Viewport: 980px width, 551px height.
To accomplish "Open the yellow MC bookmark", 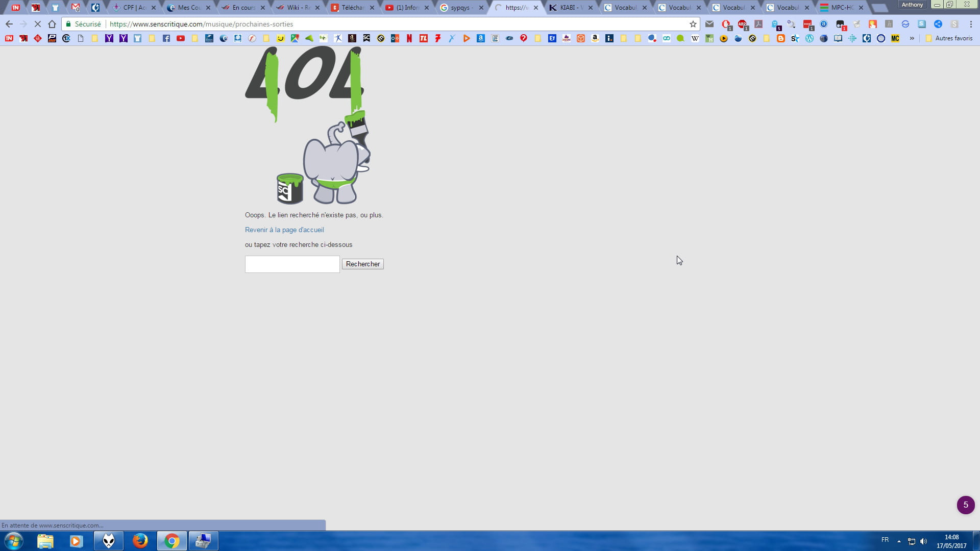I will coord(895,38).
